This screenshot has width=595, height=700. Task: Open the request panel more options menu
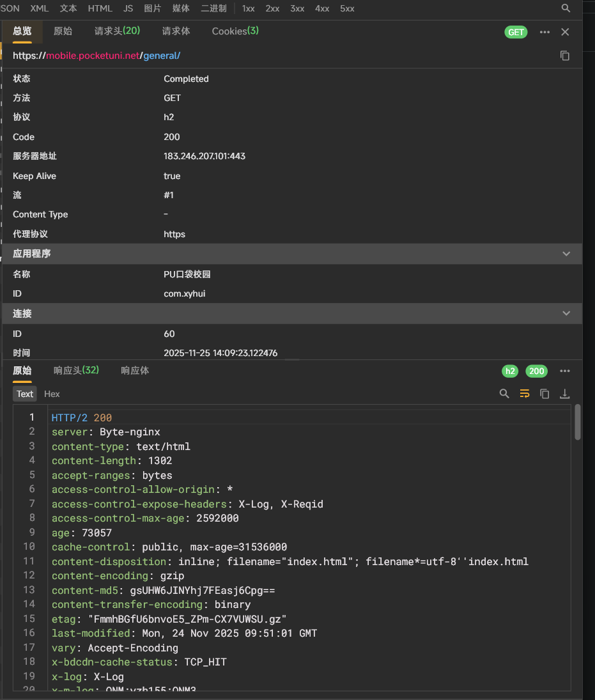(545, 32)
